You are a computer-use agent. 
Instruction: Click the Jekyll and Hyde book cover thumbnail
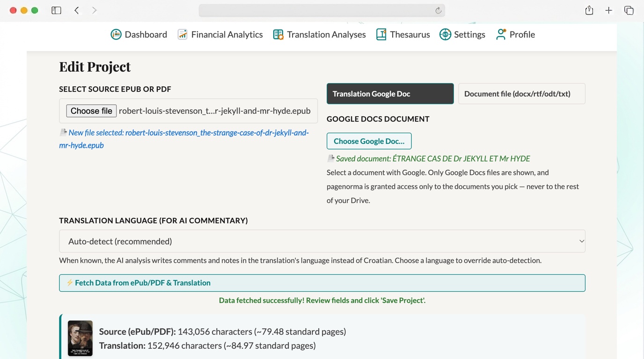[x=80, y=338]
